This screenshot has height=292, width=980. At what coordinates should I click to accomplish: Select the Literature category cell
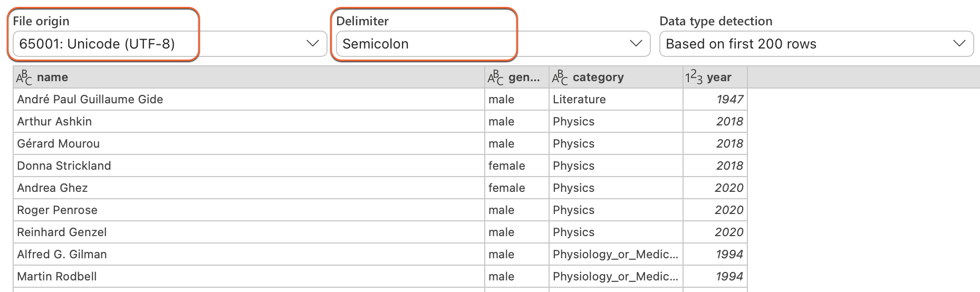(x=616, y=99)
